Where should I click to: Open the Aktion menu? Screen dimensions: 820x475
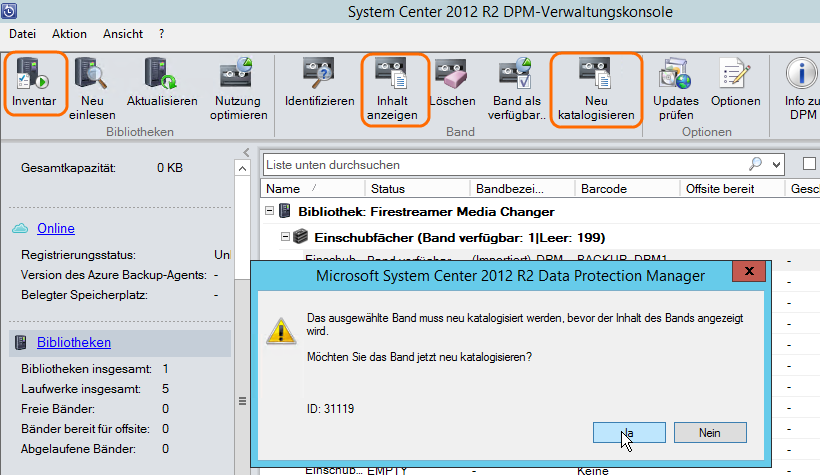coord(69,33)
